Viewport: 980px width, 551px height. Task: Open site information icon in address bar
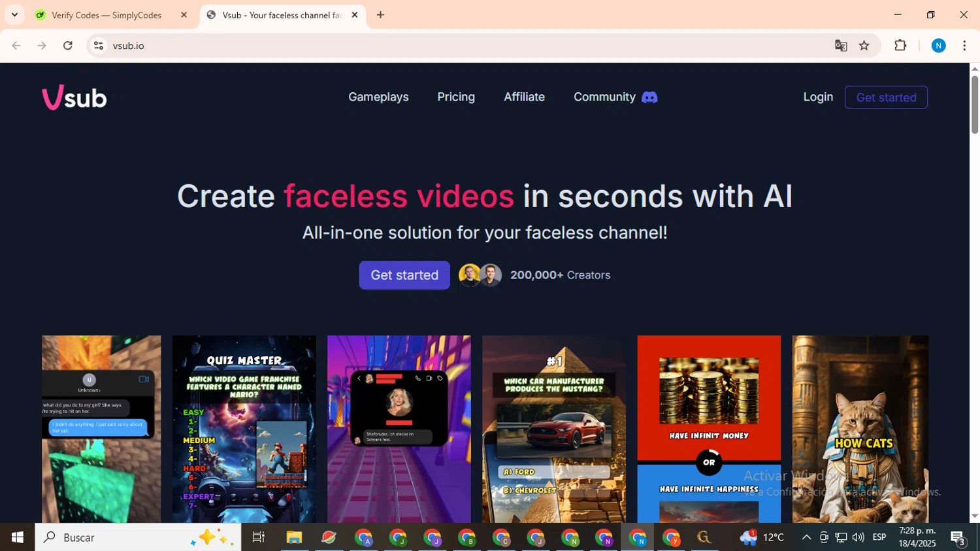click(x=99, y=46)
